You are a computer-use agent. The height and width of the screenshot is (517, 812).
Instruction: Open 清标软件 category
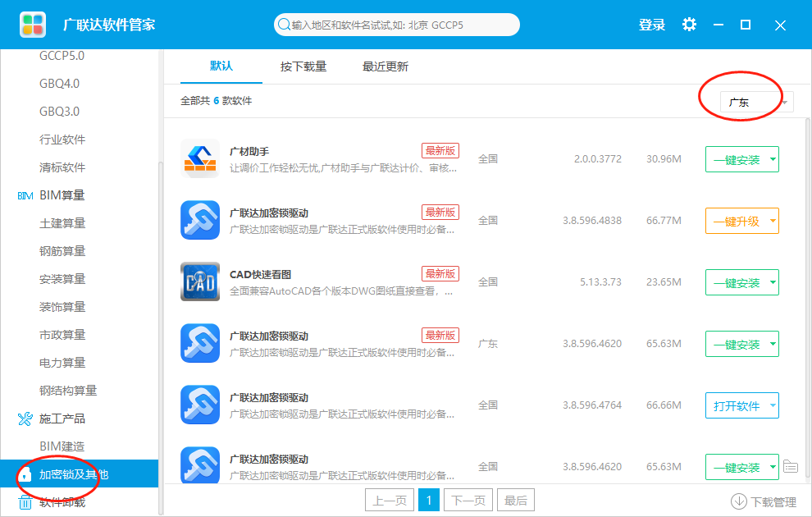click(62, 167)
